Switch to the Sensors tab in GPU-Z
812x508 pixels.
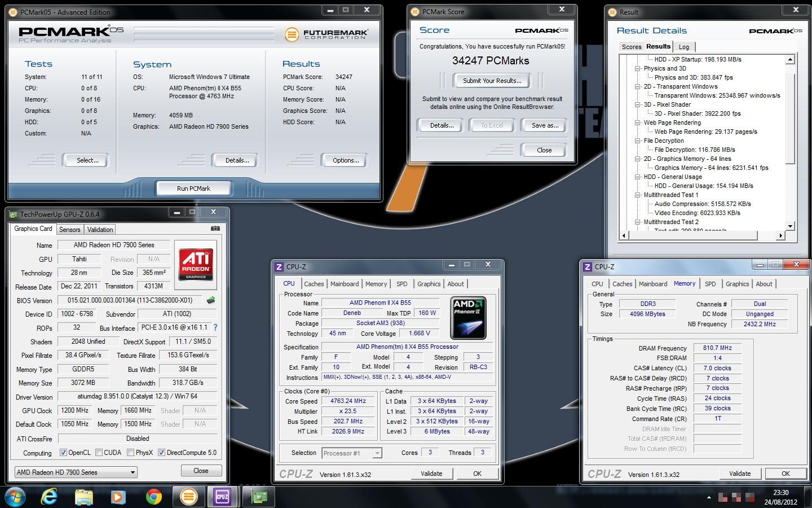pyautogui.click(x=70, y=230)
